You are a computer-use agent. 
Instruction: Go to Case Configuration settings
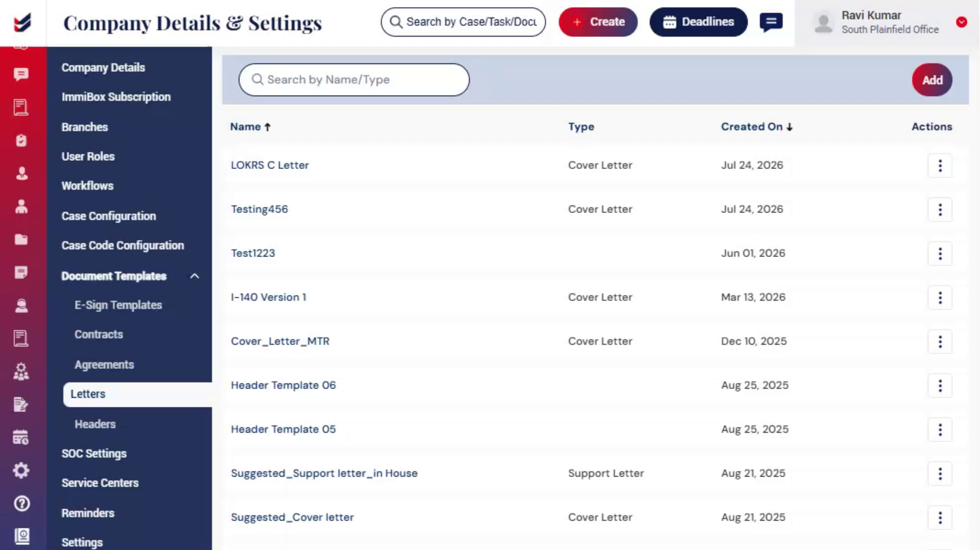pos(109,216)
